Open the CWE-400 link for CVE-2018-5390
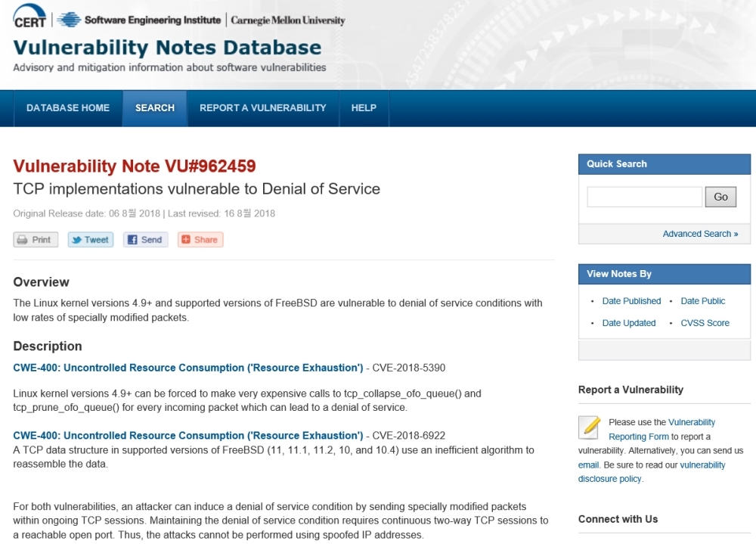Screen dimensions: 756x544 (188, 368)
